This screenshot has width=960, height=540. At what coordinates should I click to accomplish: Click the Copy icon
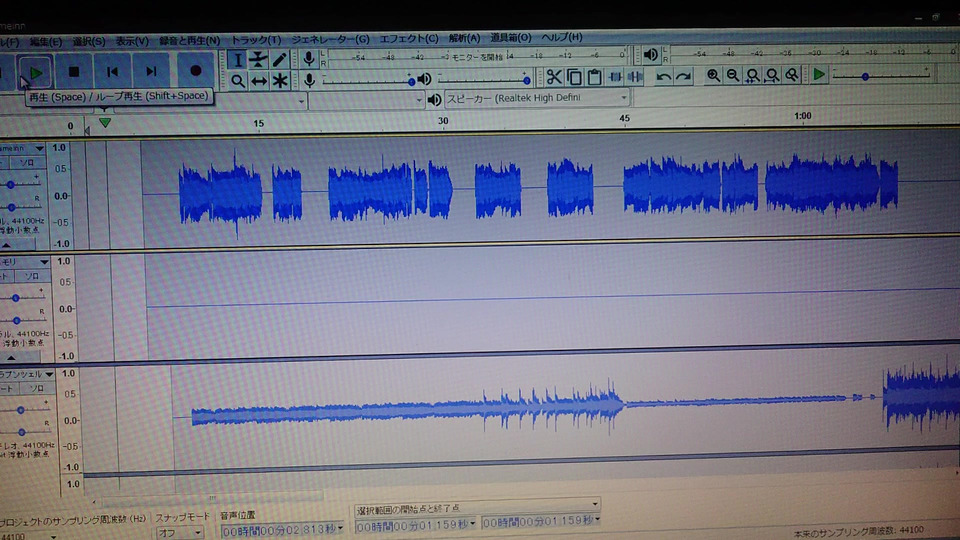(x=574, y=77)
